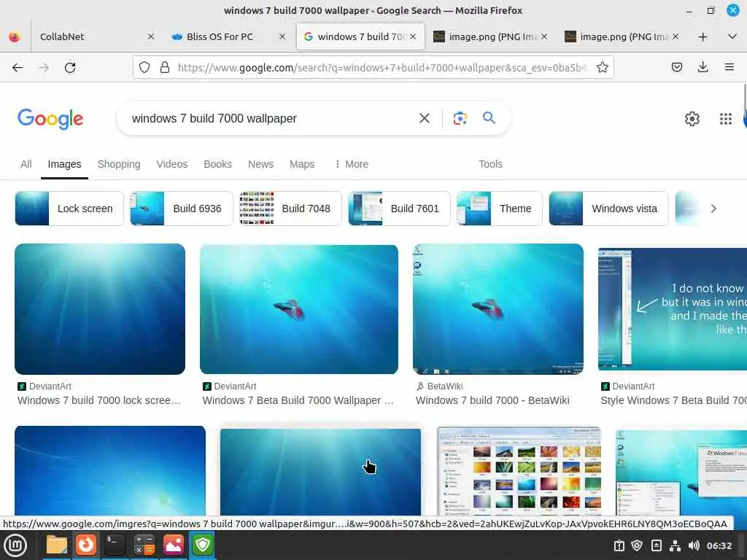Open the file manager from the taskbar
The image size is (747, 560).
57,545
